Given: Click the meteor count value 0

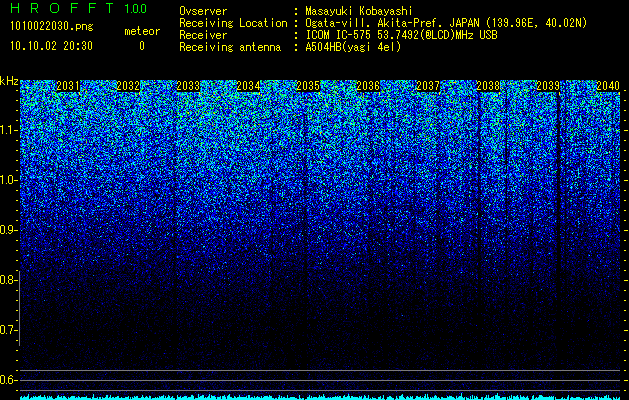Looking at the screenshot, I should tap(142, 47).
